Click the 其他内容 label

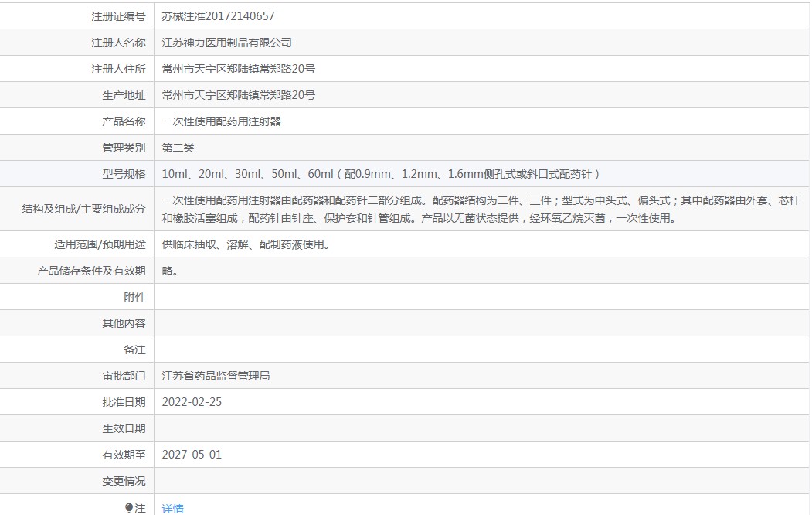(x=124, y=324)
